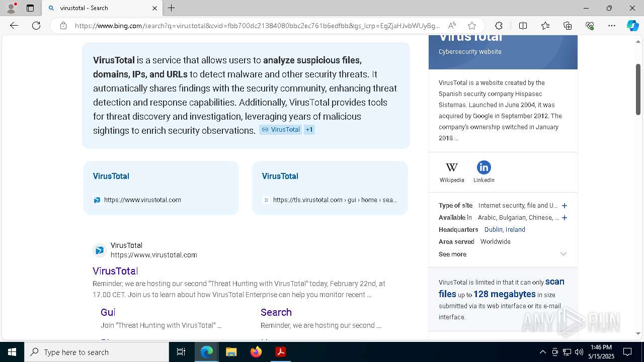This screenshot has height=362, width=644.
Task: Open Adobe Acrobat taskbar icon
Action: (x=281, y=352)
